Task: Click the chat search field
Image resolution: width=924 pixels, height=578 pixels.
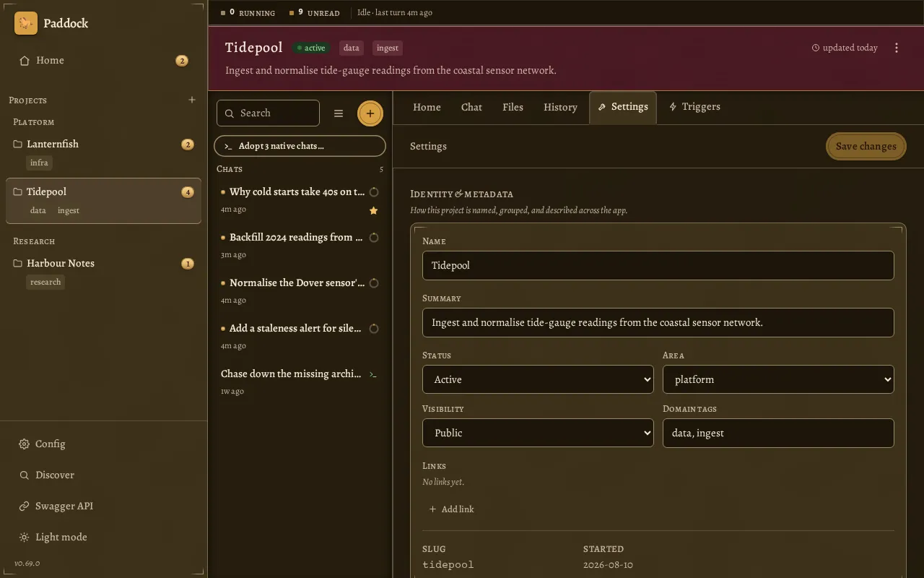Action: tap(268, 113)
